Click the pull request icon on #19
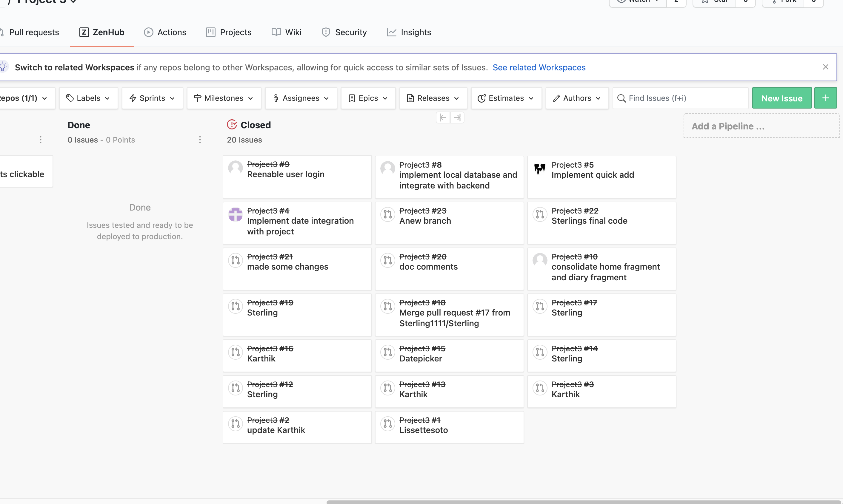The height and width of the screenshot is (504, 843). click(x=235, y=306)
